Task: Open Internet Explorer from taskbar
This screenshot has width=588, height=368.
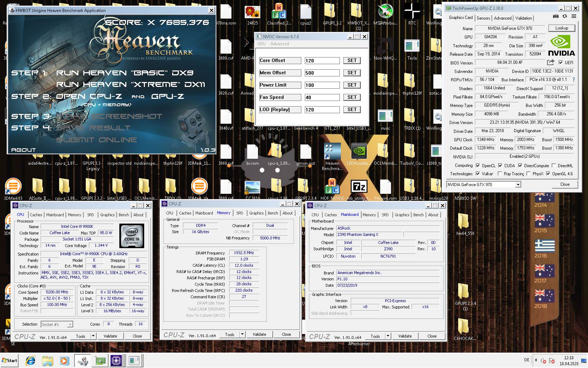Action: [31, 360]
